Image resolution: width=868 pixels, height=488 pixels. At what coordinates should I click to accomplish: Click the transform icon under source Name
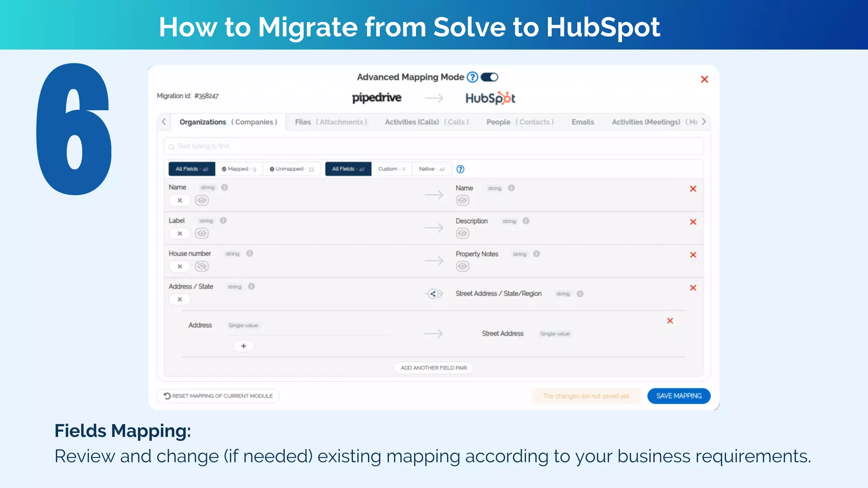[180, 200]
